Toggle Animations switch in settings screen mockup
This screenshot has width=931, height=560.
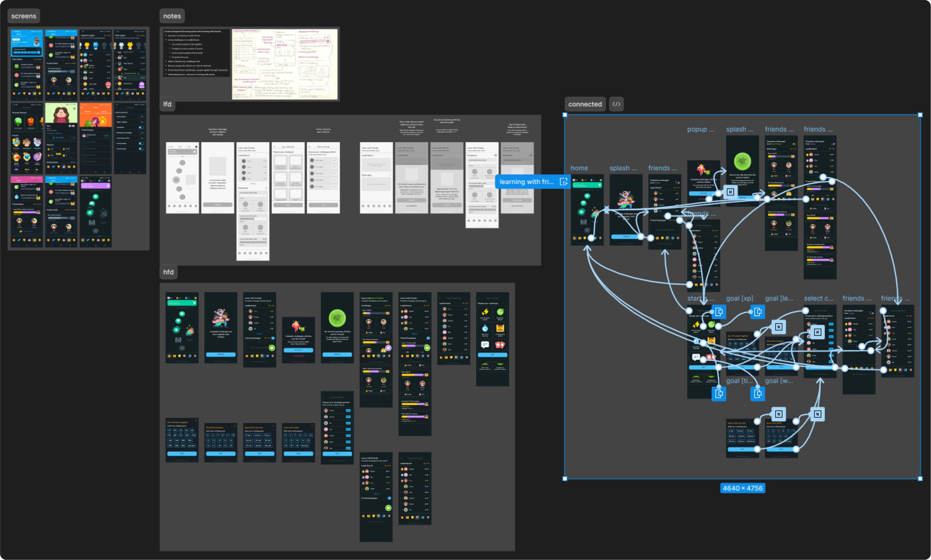[x=141, y=128]
